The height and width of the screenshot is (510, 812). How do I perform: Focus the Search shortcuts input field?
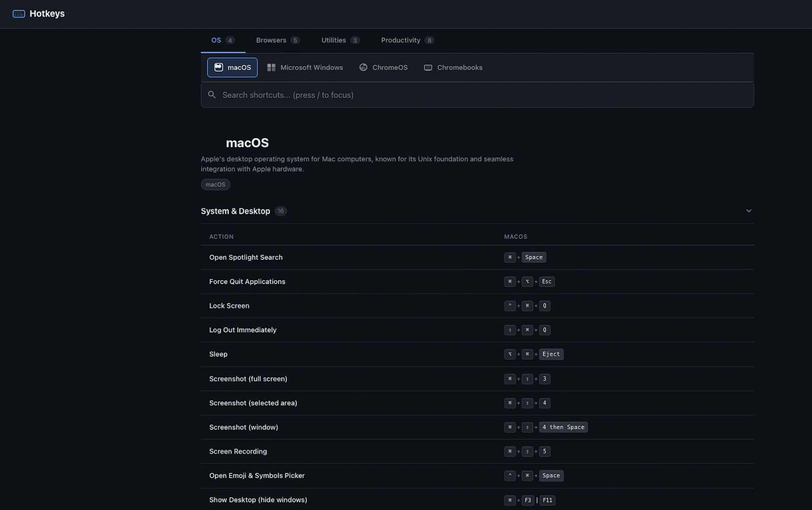click(477, 95)
